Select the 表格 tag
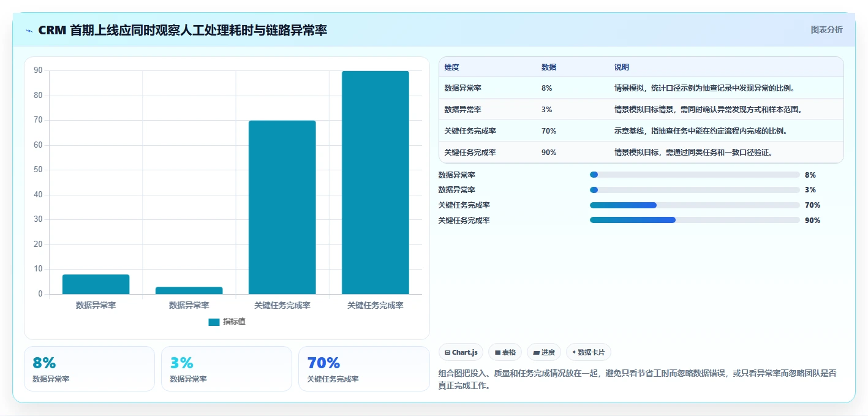The width and height of the screenshot is (868, 416). 505,352
